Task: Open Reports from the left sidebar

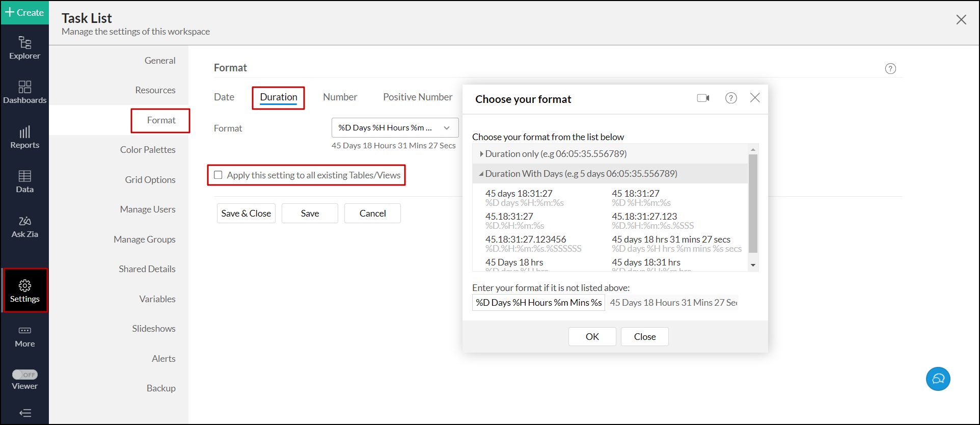Action: tap(24, 137)
